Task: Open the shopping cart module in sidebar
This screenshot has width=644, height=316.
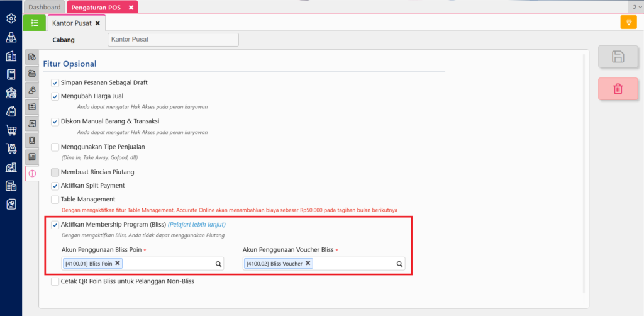Action: [x=11, y=130]
